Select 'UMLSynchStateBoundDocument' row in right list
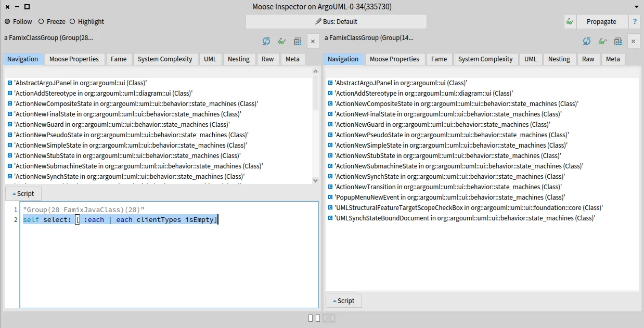Screen dimensions: 644x328 (482, 218)
